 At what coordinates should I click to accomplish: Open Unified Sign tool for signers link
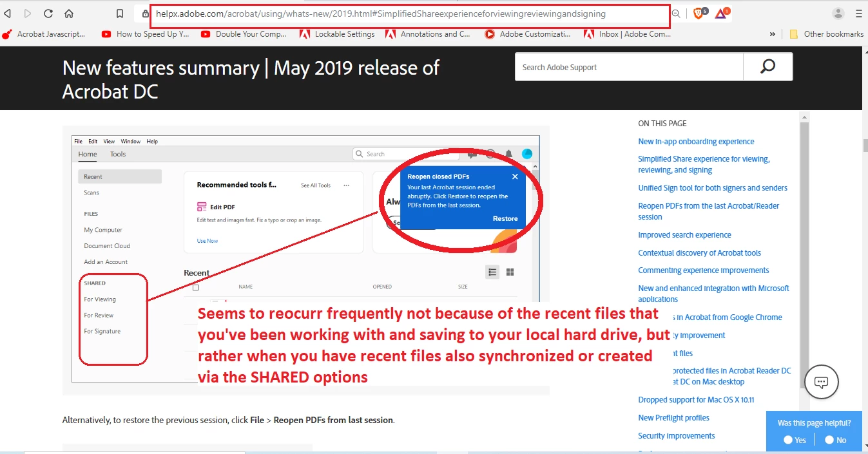point(713,188)
